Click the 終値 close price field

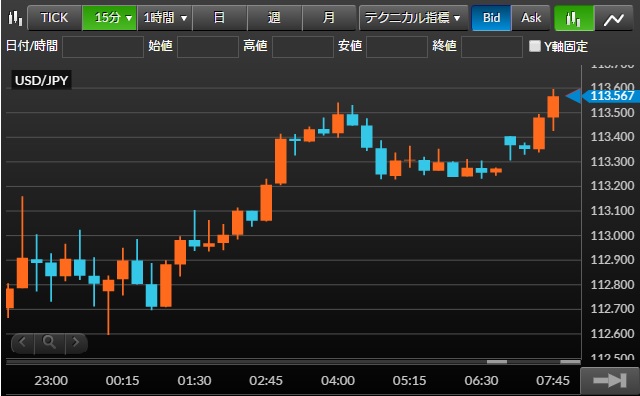click(x=492, y=47)
